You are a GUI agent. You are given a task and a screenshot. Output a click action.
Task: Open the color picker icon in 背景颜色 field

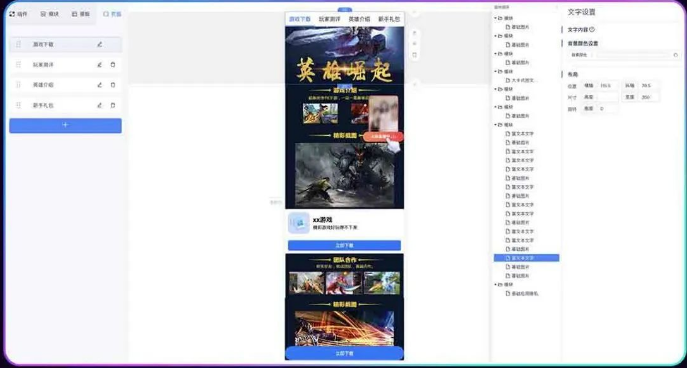tap(675, 55)
